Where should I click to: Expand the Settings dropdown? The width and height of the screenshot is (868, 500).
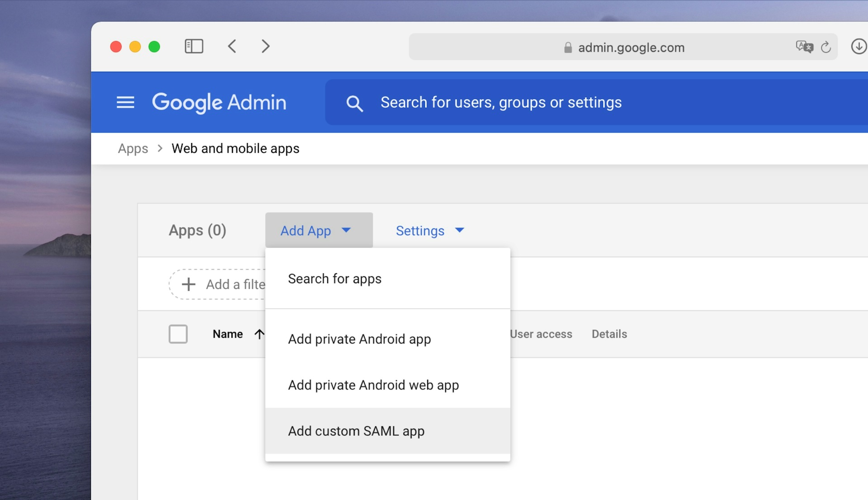[429, 231]
